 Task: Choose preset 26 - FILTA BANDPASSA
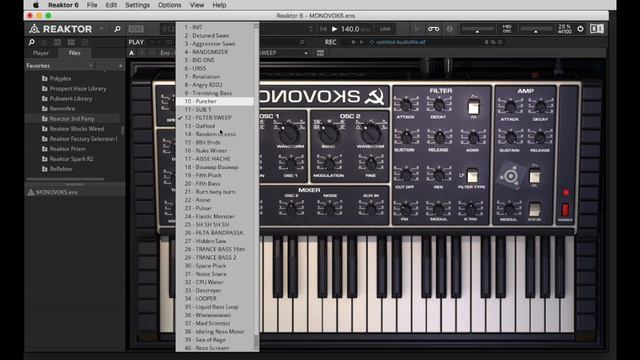215,233
